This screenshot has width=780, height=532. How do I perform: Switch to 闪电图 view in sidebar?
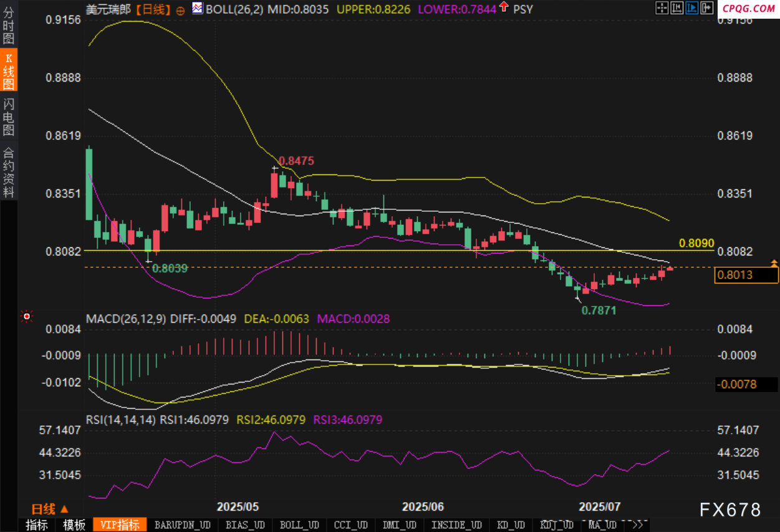pyautogui.click(x=9, y=117)
